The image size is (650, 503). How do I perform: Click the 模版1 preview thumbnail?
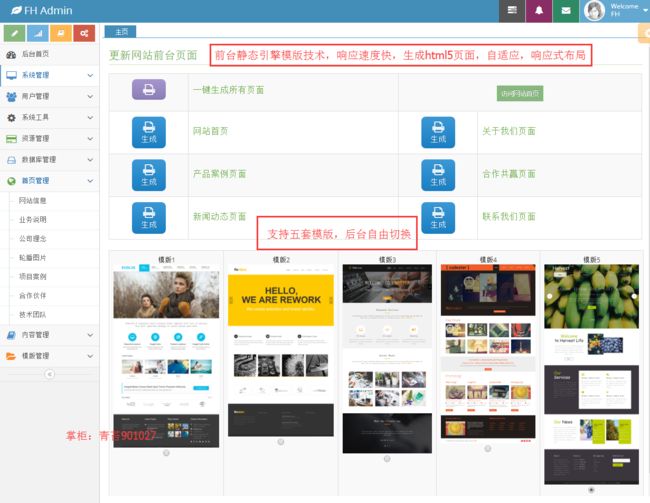[166, 356]
